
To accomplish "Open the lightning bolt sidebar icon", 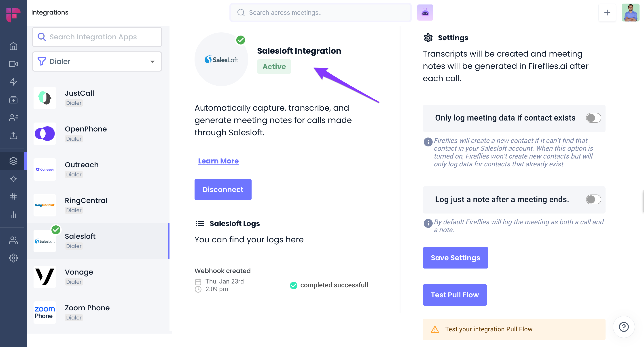I will 13,82.
